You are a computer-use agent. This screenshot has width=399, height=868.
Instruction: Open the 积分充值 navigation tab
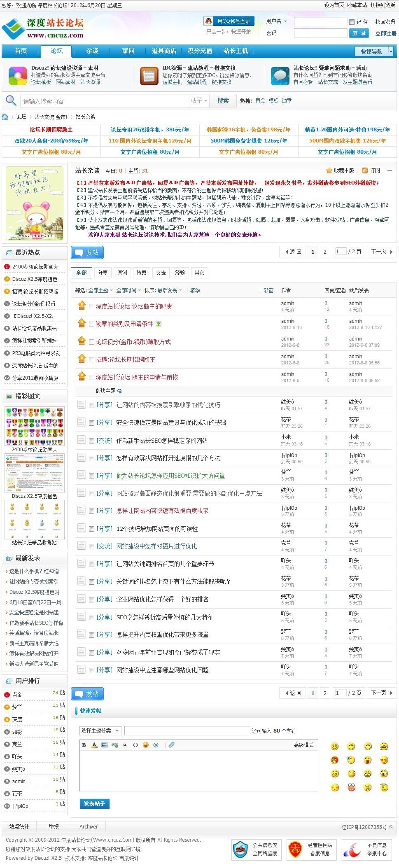pyautogui.click(x=200, y=51)
